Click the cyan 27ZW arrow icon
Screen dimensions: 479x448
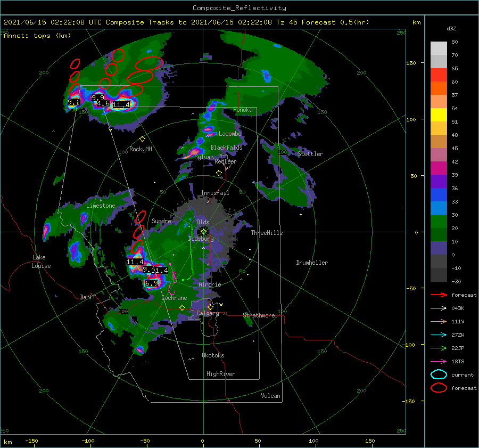click(439, 335)
